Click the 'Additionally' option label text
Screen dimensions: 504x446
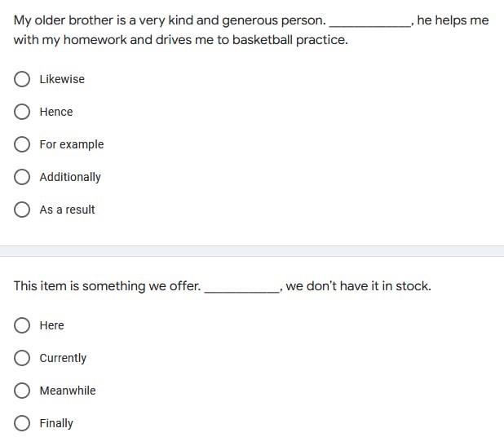coord(70,177)
